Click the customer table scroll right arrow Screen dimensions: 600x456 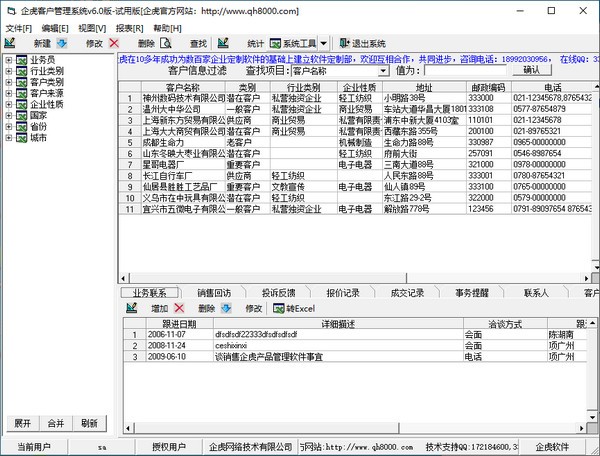click(x=587, y=278)
